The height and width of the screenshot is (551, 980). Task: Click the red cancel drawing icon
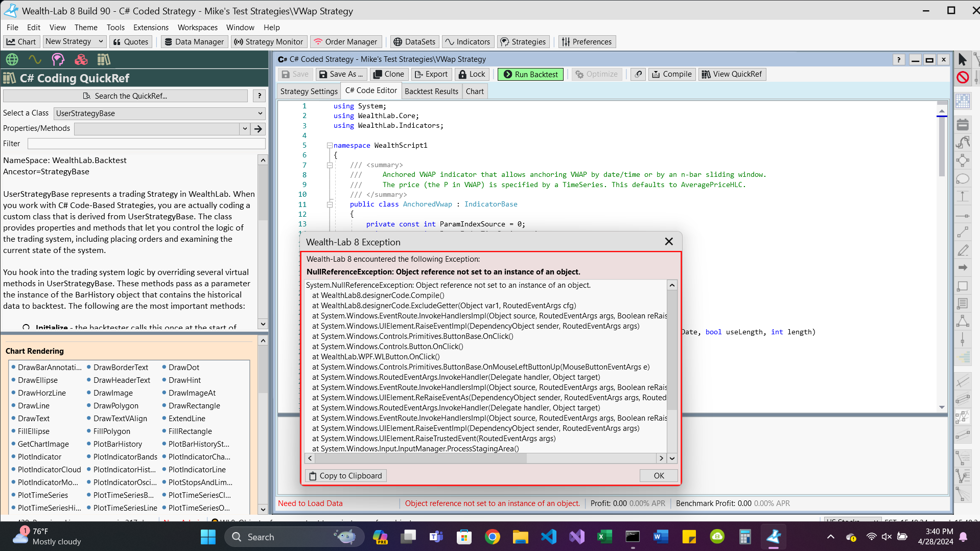tap(963, 78)
